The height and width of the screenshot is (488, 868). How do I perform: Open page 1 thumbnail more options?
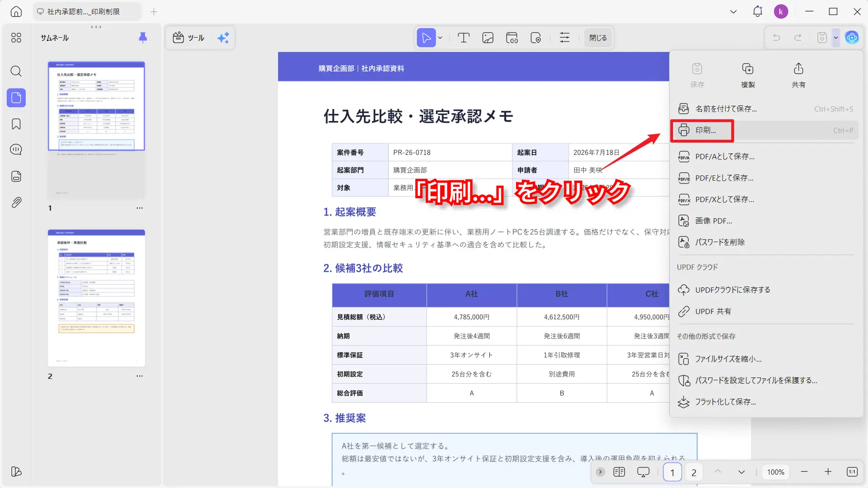pos(139,208)
